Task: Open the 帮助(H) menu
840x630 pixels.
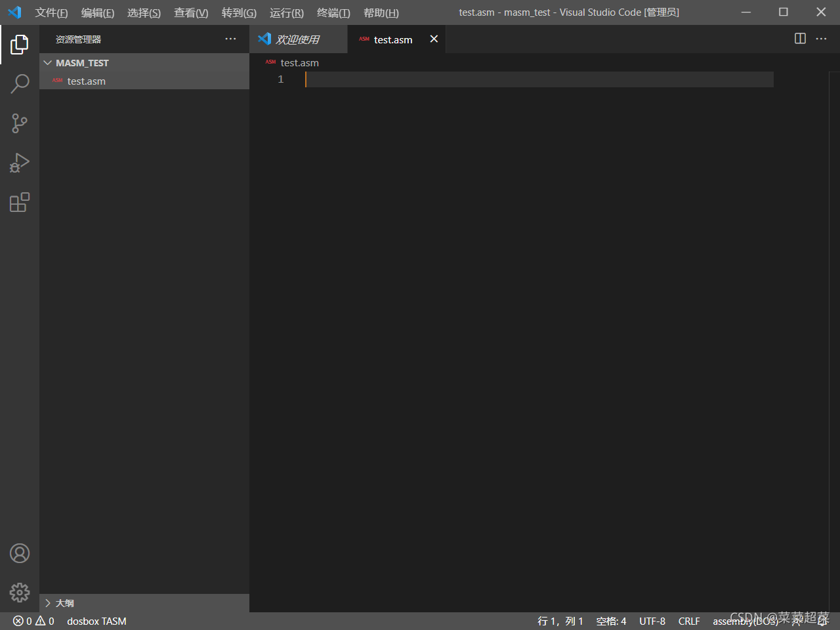Action: 381,13
